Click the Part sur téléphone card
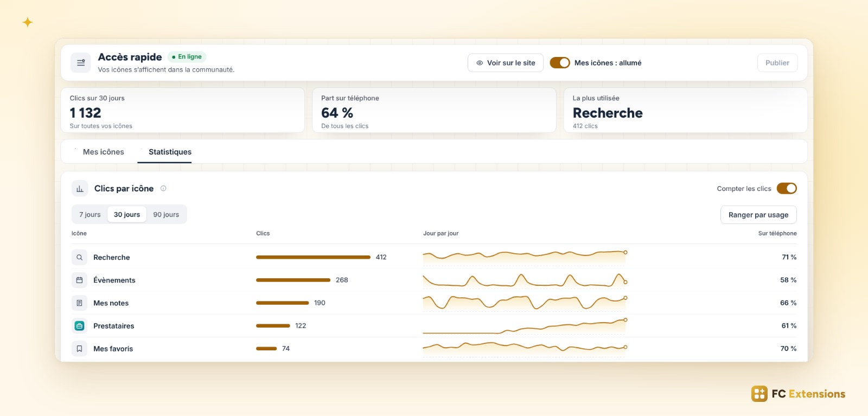 [x=434, y=110]
